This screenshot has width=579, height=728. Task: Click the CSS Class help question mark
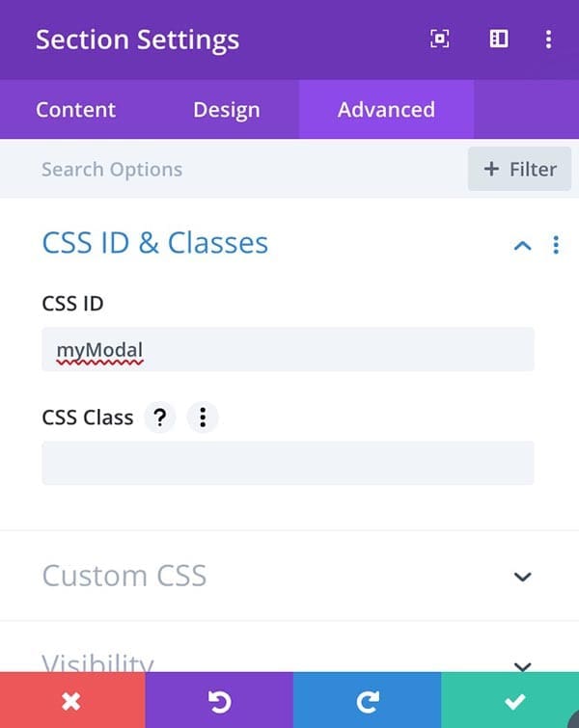(160, 417)
